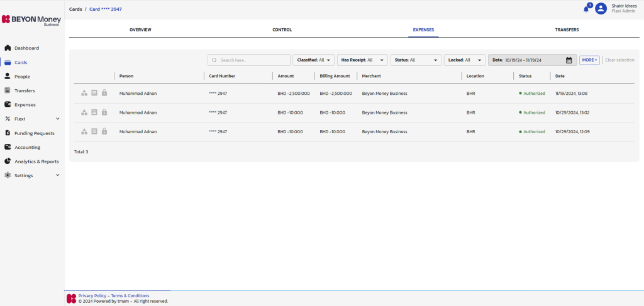
Task: Show more filters with MORE +
Action: 590,60
